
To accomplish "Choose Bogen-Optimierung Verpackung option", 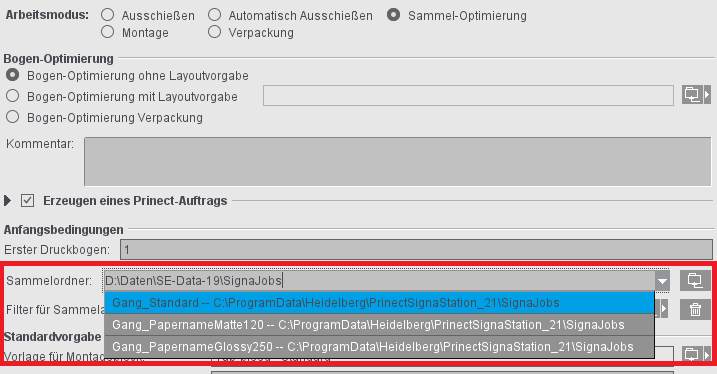I will 12,117.
